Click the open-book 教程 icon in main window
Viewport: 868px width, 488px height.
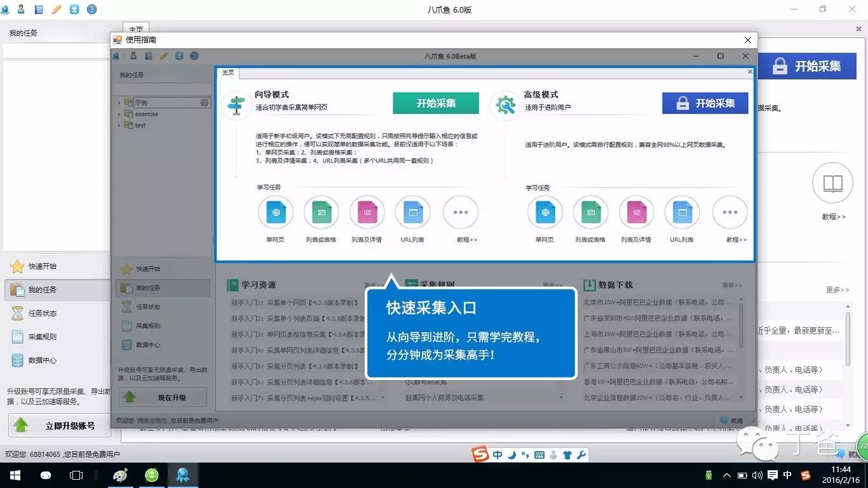[832, 184]
